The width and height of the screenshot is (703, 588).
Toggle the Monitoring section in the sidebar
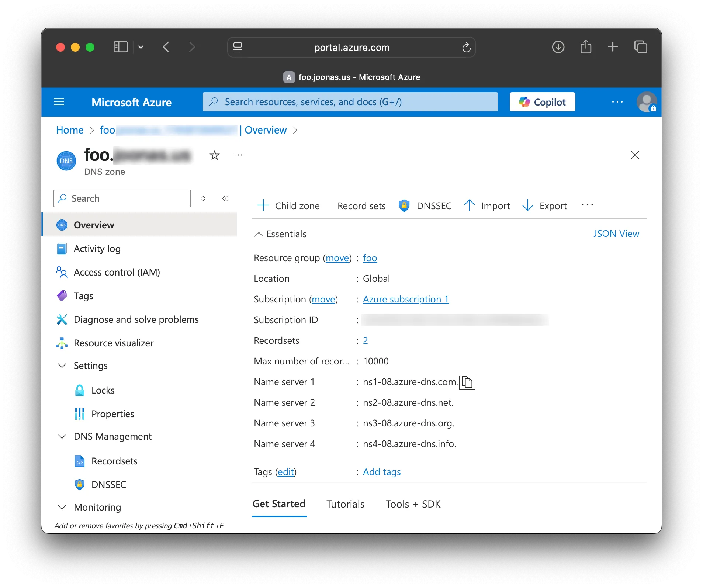point(62,507)
